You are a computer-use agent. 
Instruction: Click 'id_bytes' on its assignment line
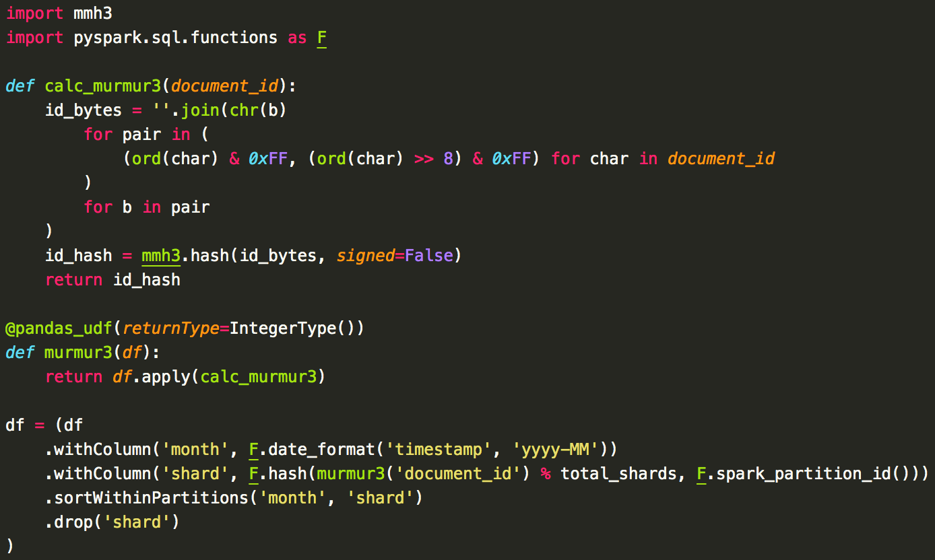[84, 110]
